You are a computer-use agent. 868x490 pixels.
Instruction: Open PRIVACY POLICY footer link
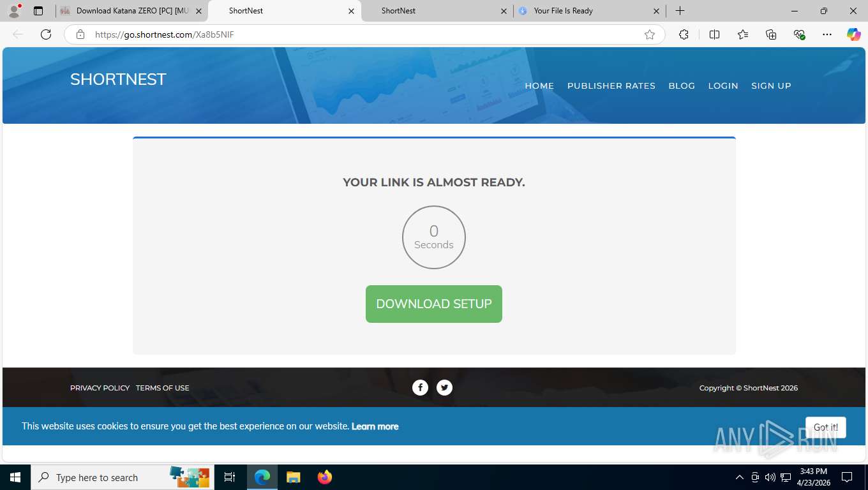(x=100, y=388)
